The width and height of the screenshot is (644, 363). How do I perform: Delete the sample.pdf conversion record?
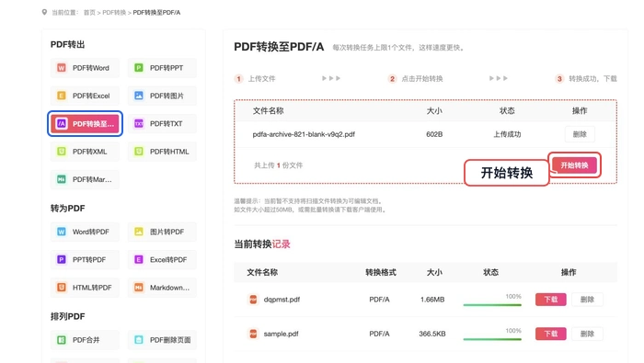pyautogui.click(x=587, y=334)
